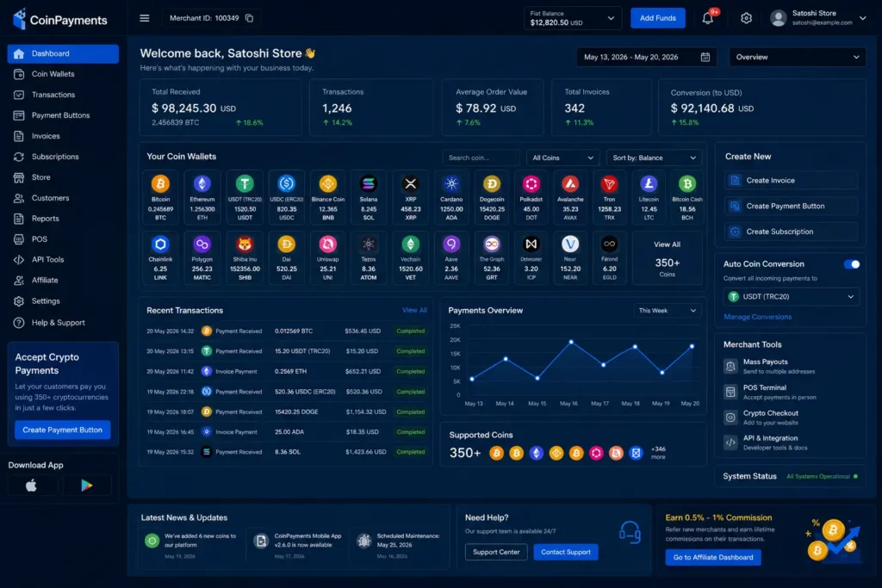Open the Vechain wallet icon

(411, 244)
